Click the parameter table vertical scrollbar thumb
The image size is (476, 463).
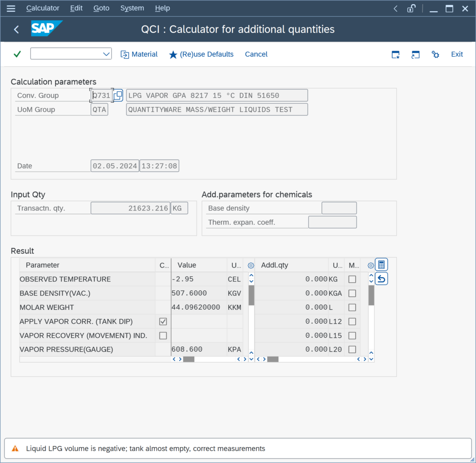(x=251, y=295)
